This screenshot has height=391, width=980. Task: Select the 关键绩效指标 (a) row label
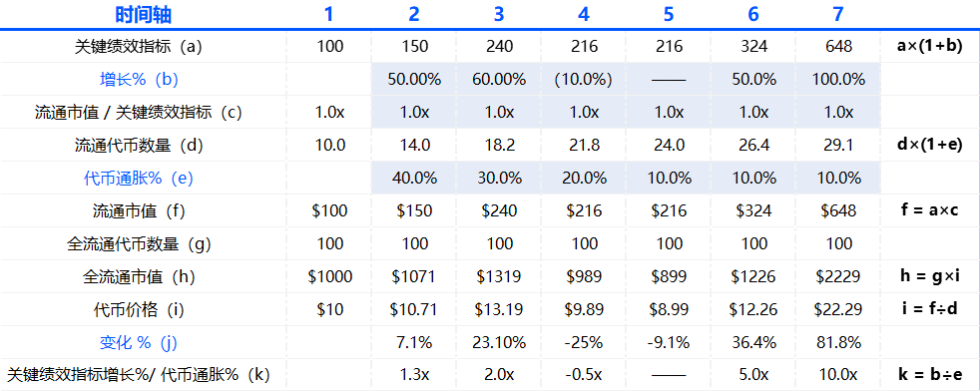[138, 47]
